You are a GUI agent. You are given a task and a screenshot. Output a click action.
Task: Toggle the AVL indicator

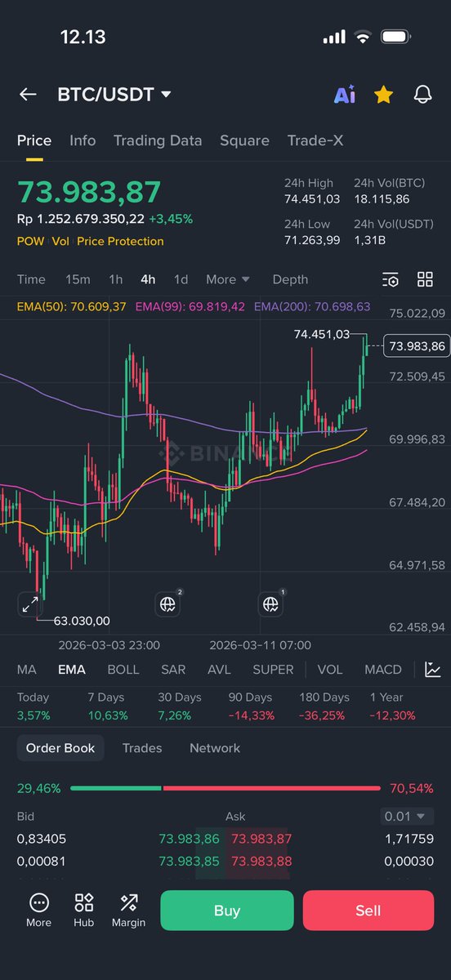pos(219,670)
